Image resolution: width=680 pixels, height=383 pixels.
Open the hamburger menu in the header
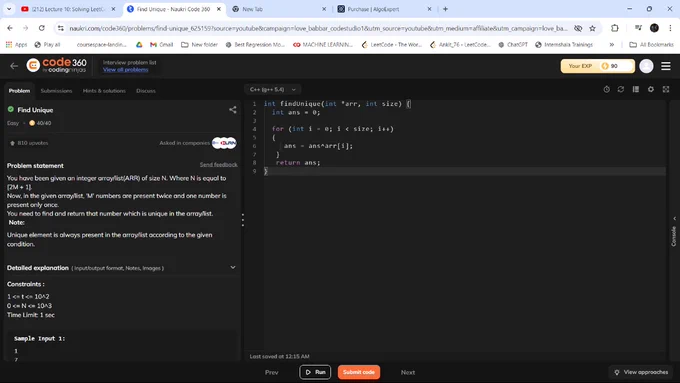[x=666, y=66]
